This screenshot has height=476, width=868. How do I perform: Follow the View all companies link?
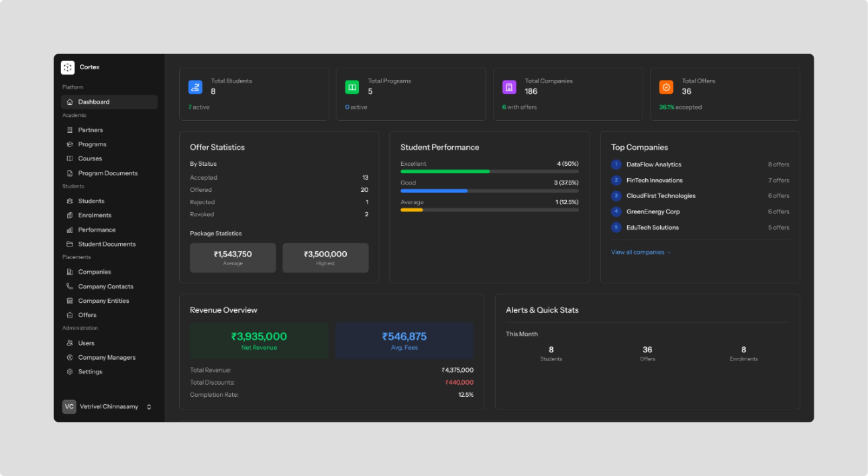641,252
